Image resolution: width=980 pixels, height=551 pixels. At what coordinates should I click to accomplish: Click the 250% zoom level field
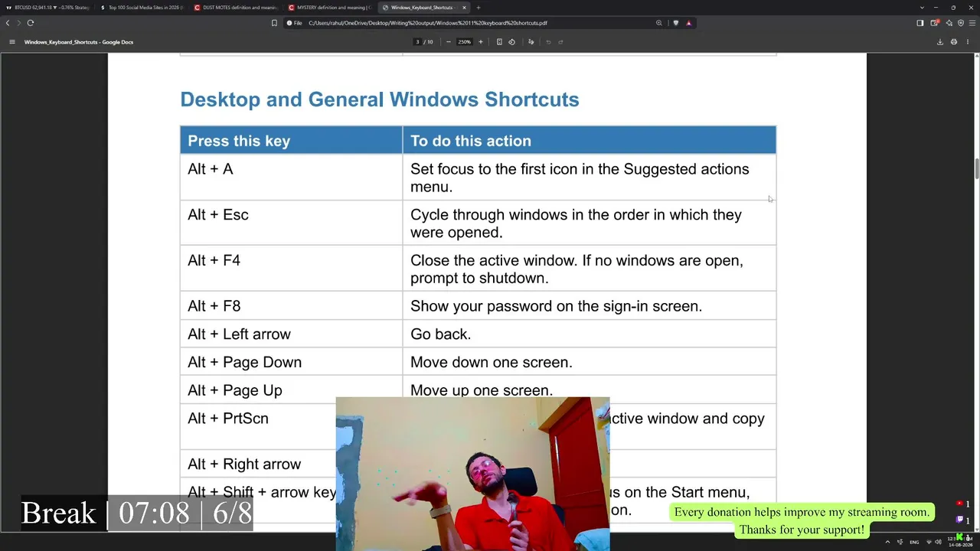464,42
